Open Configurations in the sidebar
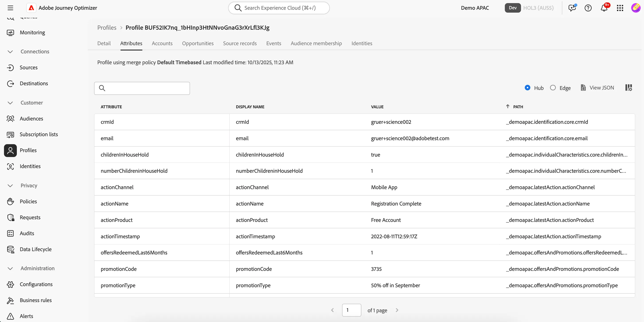The width and height of the screenshot is (644, 322). [36, 285]
